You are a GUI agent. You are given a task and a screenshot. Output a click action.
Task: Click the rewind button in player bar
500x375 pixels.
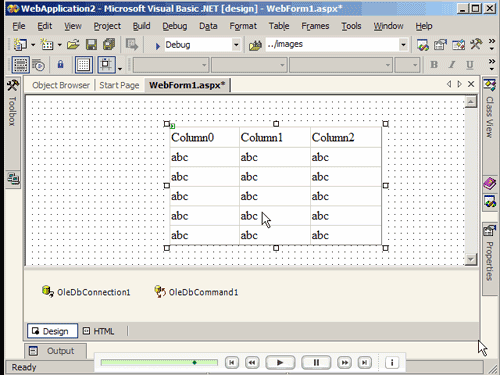(x=252, y=362)
